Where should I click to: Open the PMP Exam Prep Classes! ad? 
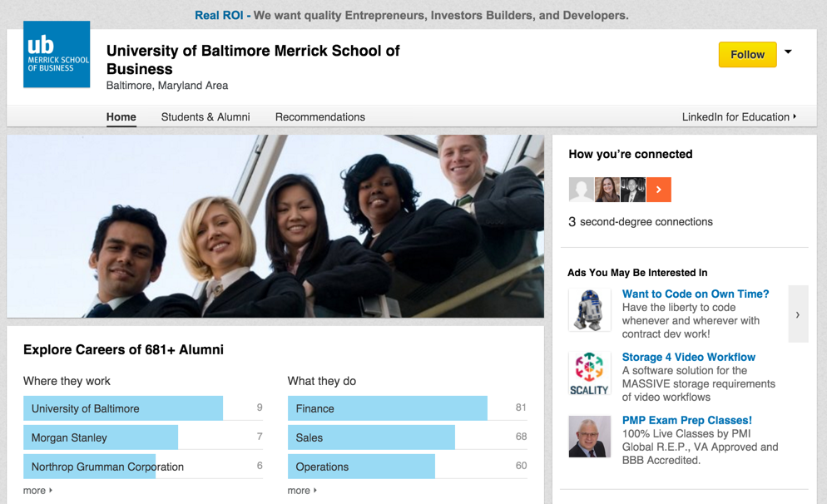tap(686, 421)
